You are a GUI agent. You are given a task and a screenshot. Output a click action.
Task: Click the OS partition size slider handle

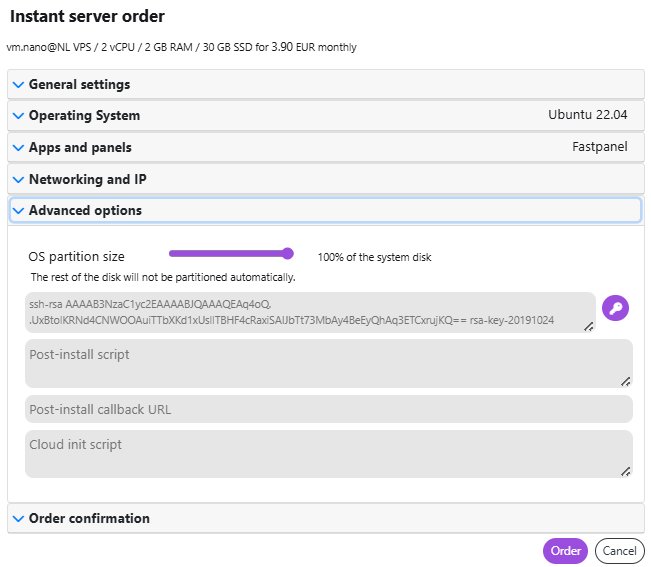click(x=287, y=254)
